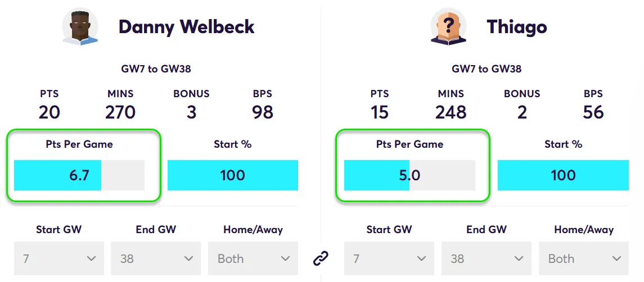Click Welbeck's BPS value 98
The width and height of the screenshot is (644, 282).
(x=263, y=112)
